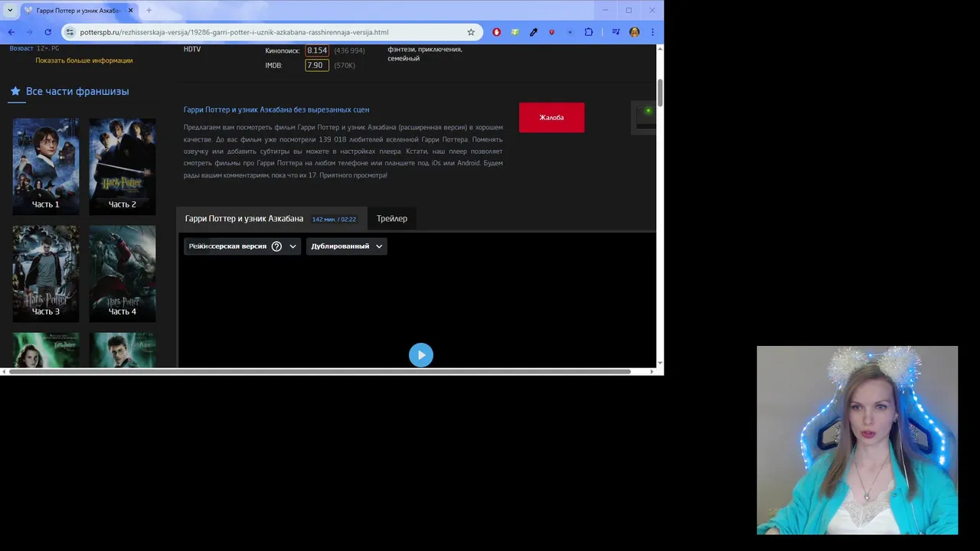Open site information icon in address bar
The image size is (980, 551).
tap(70, 32)
